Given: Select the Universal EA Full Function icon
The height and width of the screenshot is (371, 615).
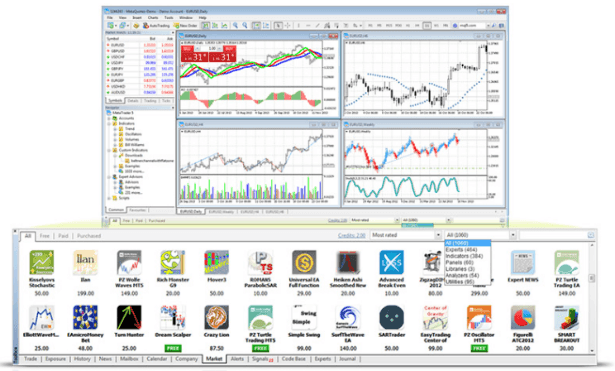Looking at the screenshot, I should coord(304,262).
